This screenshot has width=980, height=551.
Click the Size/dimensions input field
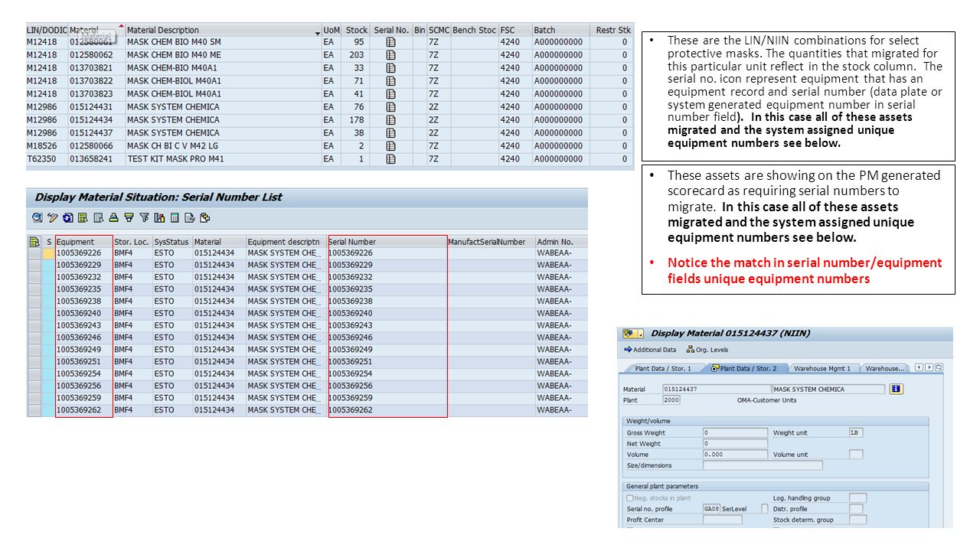[763, 465]
